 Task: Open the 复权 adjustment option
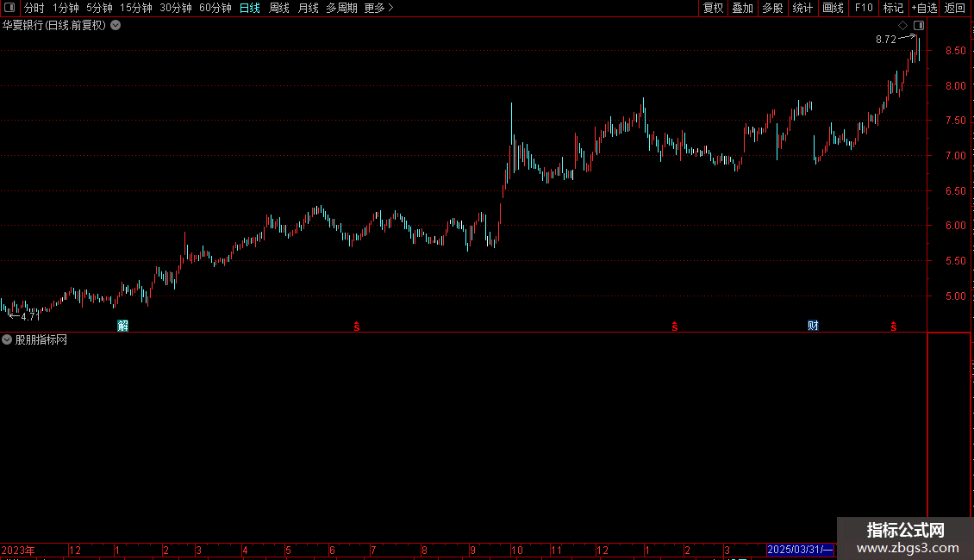pyautogui.click(x=713, y=8)
